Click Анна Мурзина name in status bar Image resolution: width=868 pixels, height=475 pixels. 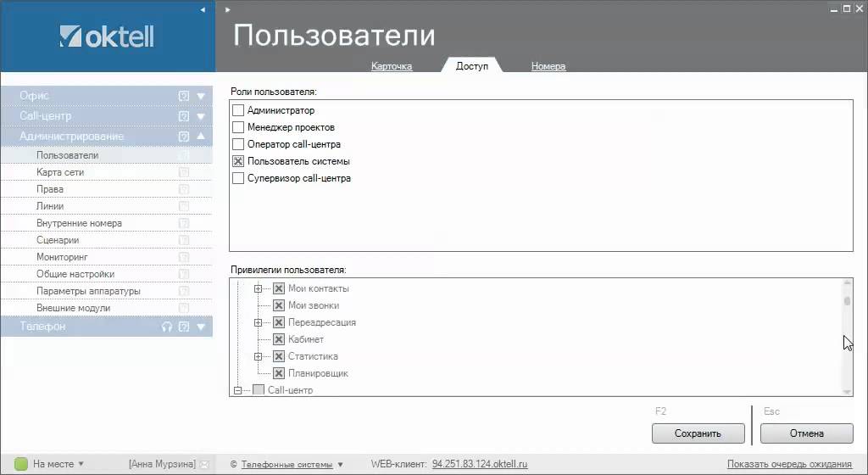162,464
